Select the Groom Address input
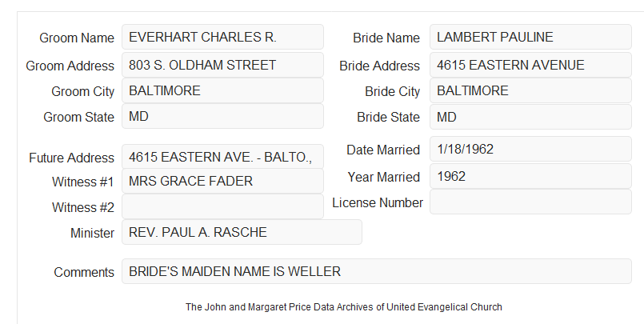This screenshot has height=324, width=644. click(222, 65)
